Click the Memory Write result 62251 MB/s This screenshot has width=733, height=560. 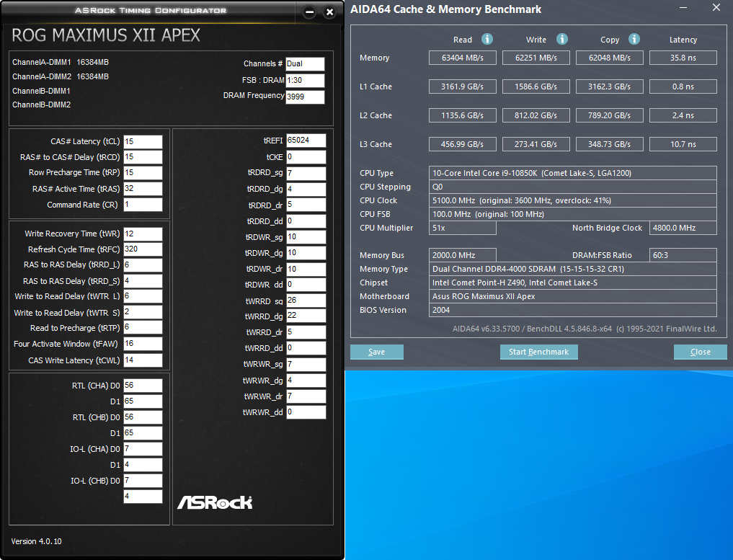click(x=536, y=58)
